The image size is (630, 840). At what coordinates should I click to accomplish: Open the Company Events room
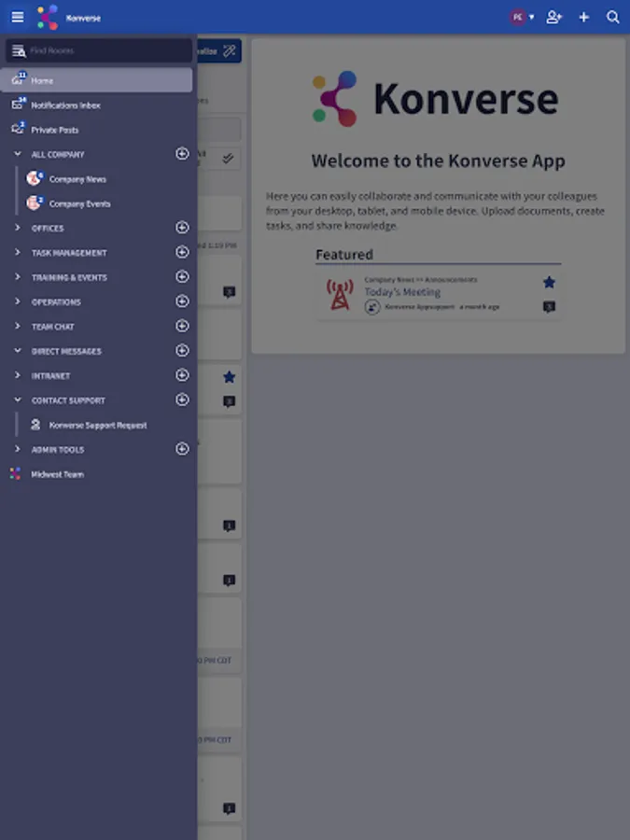tap(80, 203)
